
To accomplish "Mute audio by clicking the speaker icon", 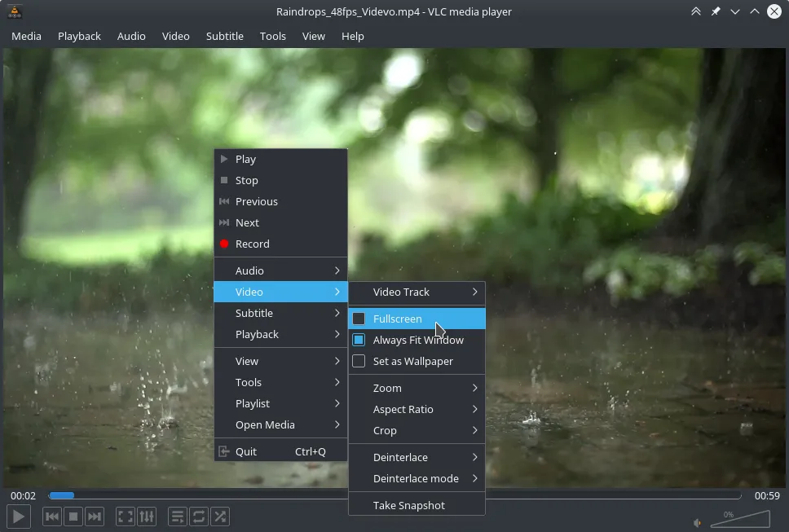I will pos(697,521).
